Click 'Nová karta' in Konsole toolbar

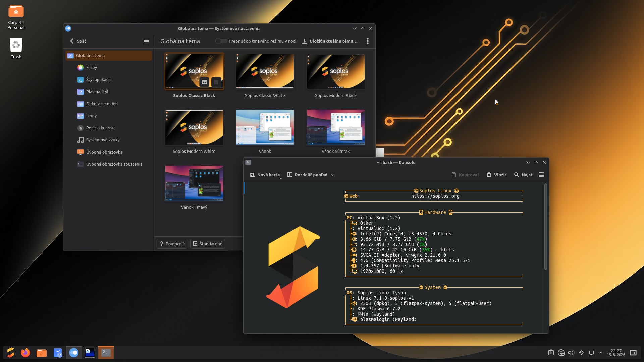tap(265, 175)
